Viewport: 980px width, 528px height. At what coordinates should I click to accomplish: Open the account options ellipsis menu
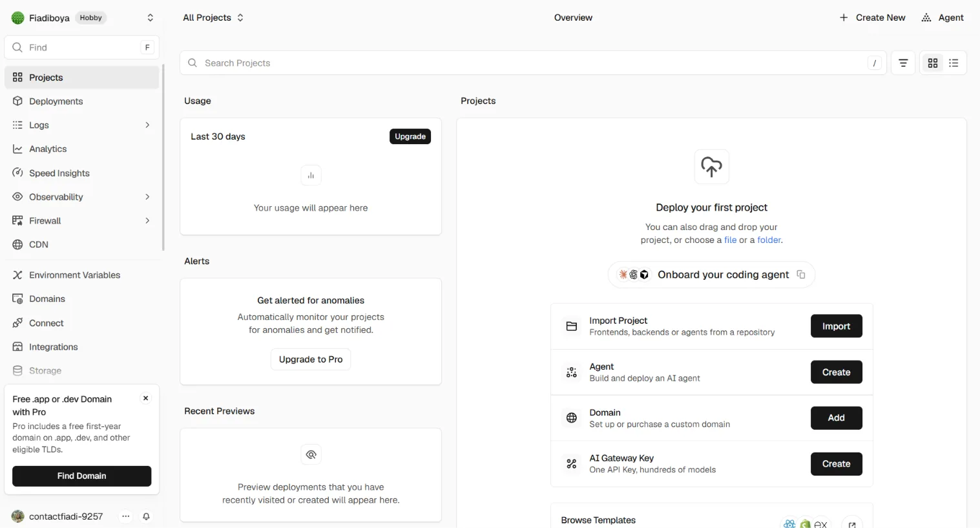pyautogui.click(x=126, y=516)
